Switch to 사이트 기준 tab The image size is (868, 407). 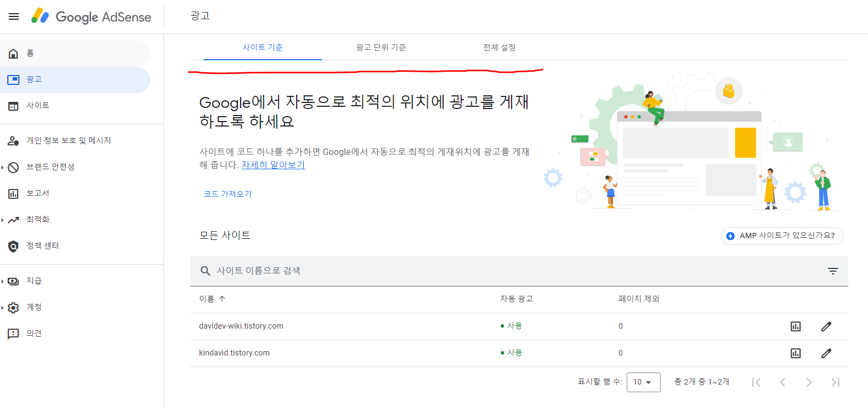coord(263,47)
